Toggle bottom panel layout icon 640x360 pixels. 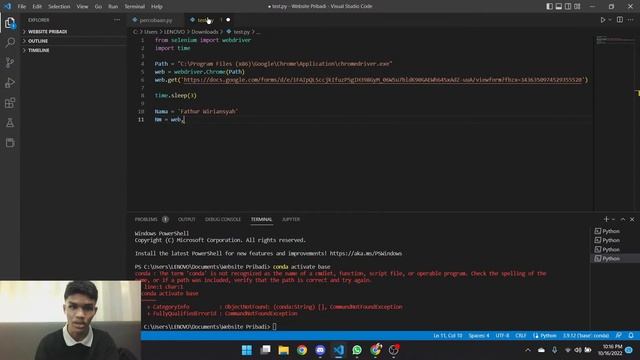[558, 6]
